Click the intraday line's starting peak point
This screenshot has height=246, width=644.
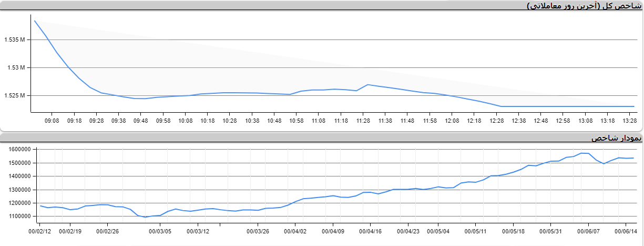point(35,21)
